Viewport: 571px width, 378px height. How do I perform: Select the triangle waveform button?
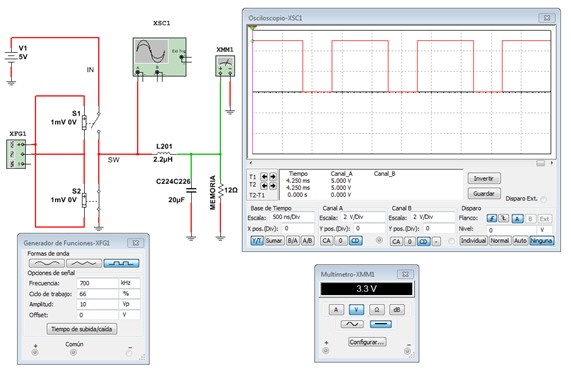coord(84,263)
